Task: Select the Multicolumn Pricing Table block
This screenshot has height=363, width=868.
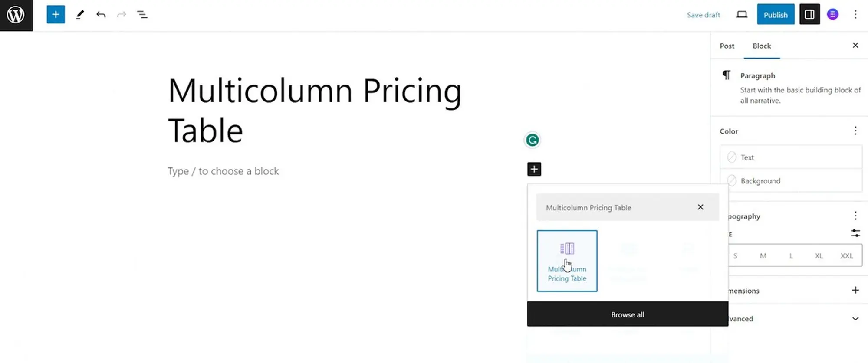Action: pos(567,261)
